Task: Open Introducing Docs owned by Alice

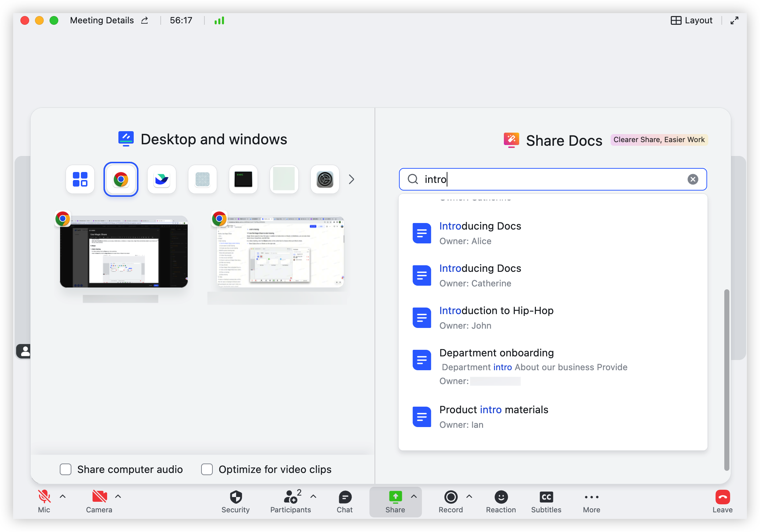Action: [x=553, y=233]
